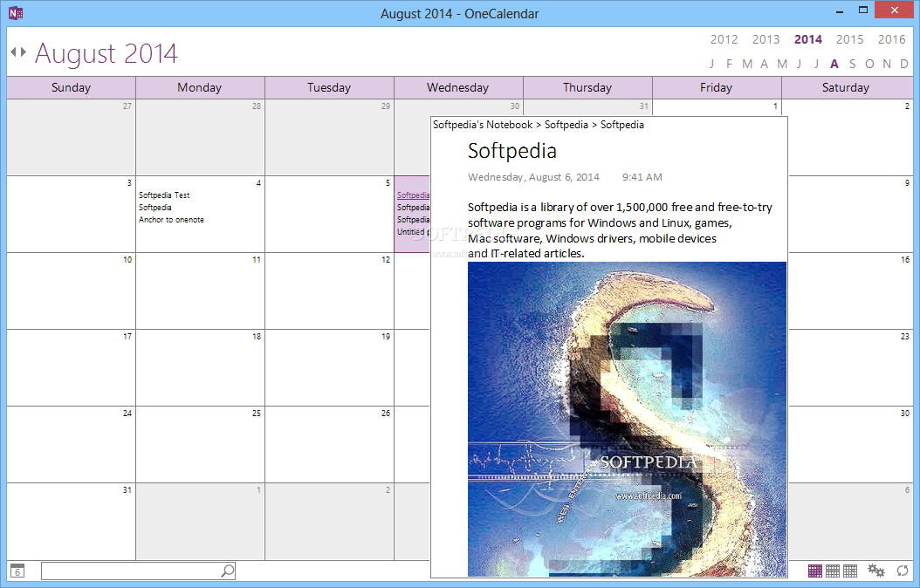Select the day cell for July 29
The image size is (920, 588).
(x=329, y=138)
